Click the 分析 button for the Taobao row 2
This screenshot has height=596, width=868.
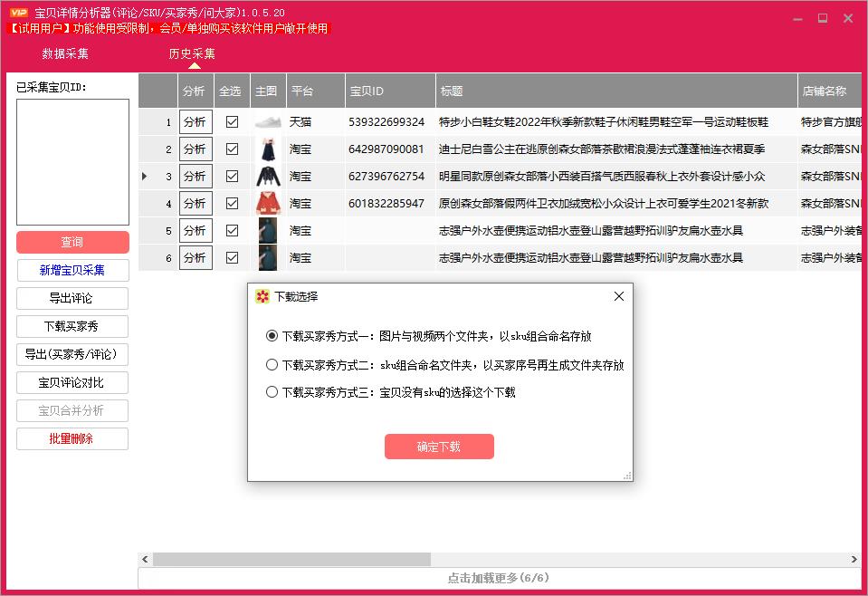[195, 149]
